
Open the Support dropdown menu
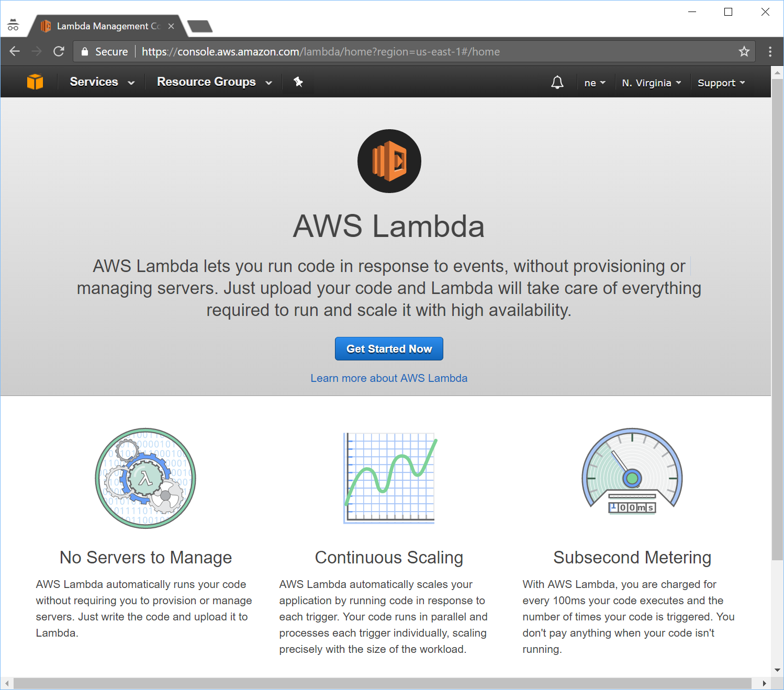(721, 83)
